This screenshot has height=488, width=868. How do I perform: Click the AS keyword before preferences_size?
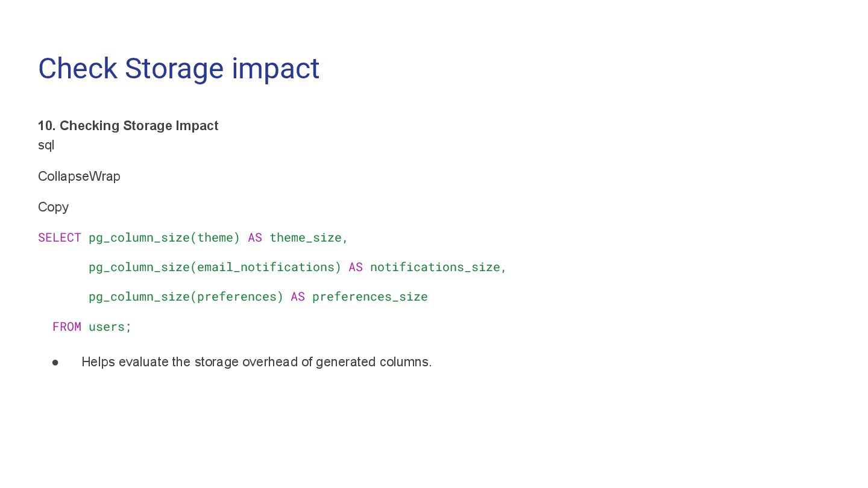click(x=298, y=296)
